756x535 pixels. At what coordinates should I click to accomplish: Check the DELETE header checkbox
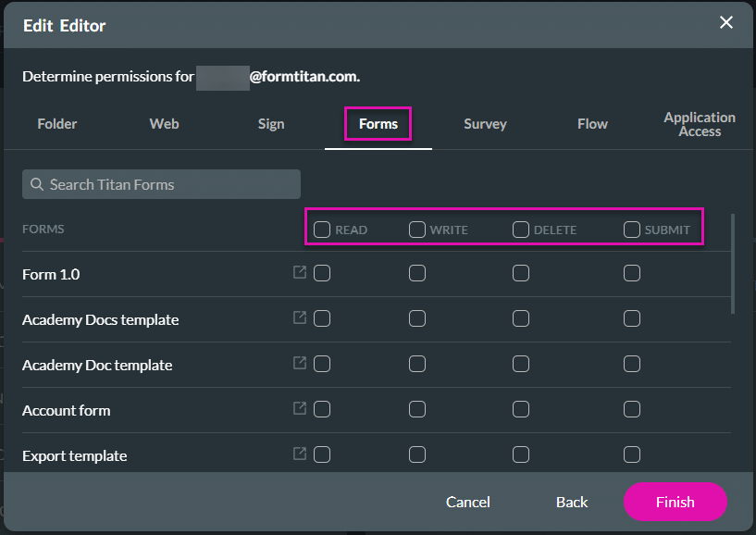[x=521, y=230]
